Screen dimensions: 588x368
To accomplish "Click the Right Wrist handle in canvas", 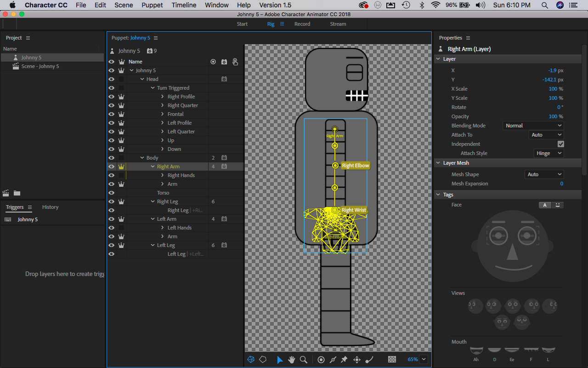I will click(335, 210).
